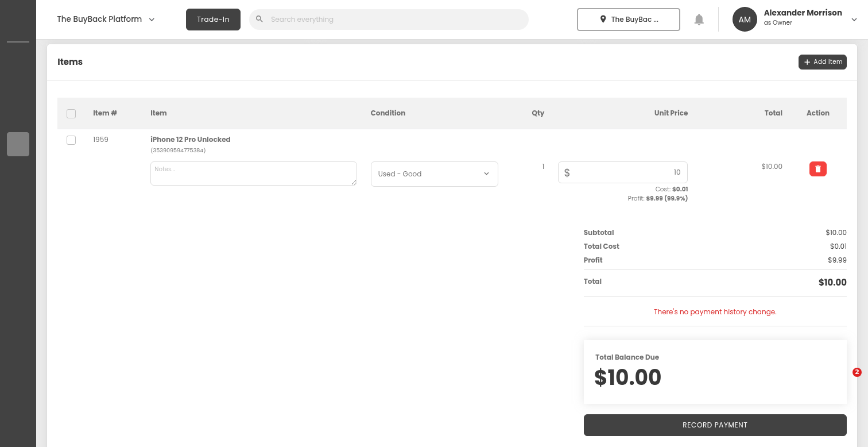Viewport: 868px width, 447px height.
Task: Click the plus icon on Add Item
Action: point(807,62)
